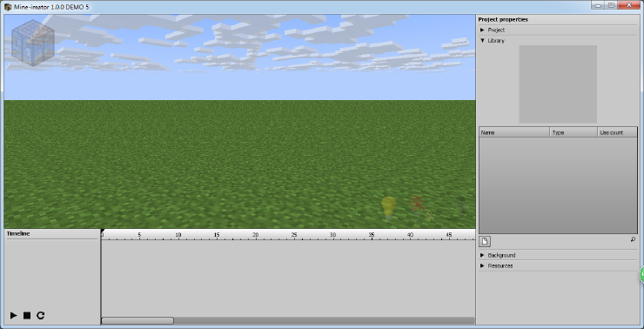The width and height of the screenshot is (644, 329).
Task: Toggle the loop playback button
Action: click(x=40, y=315)
